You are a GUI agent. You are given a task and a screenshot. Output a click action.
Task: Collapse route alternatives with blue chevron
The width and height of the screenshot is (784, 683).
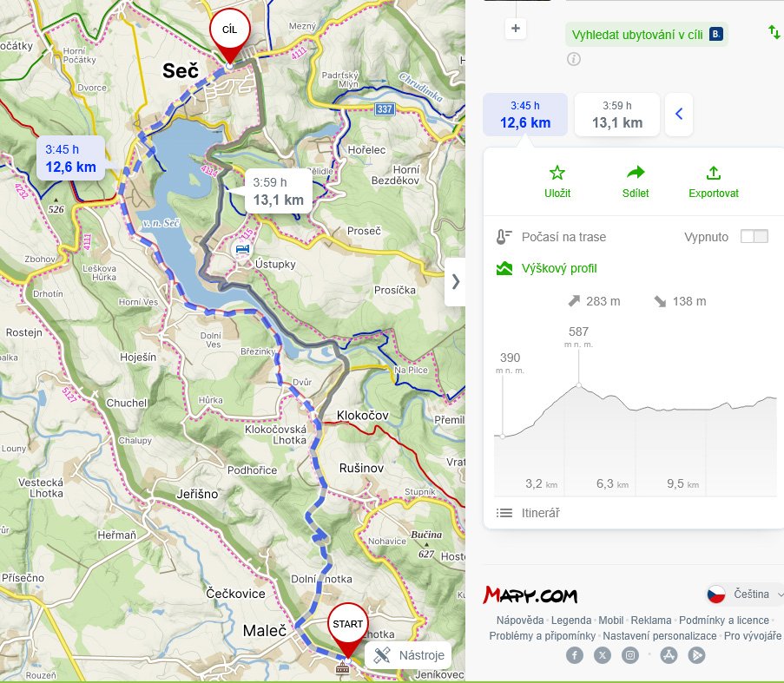679,114
